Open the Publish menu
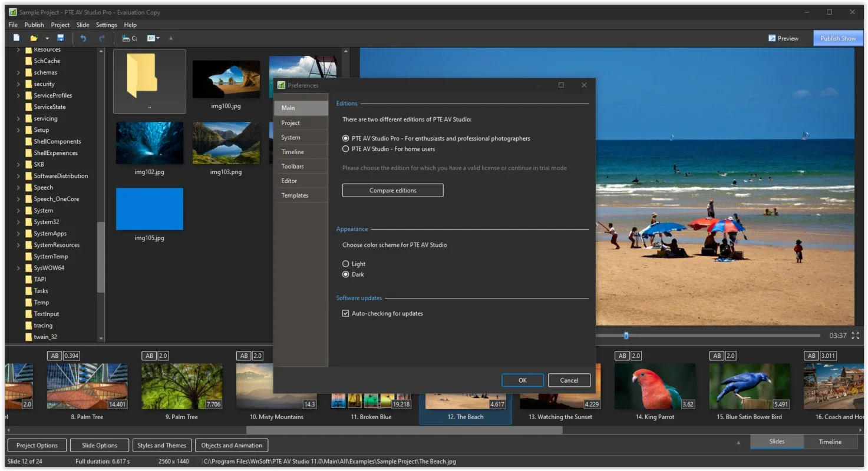This screenshot has width=868, height=471. (x=34, y=25)
